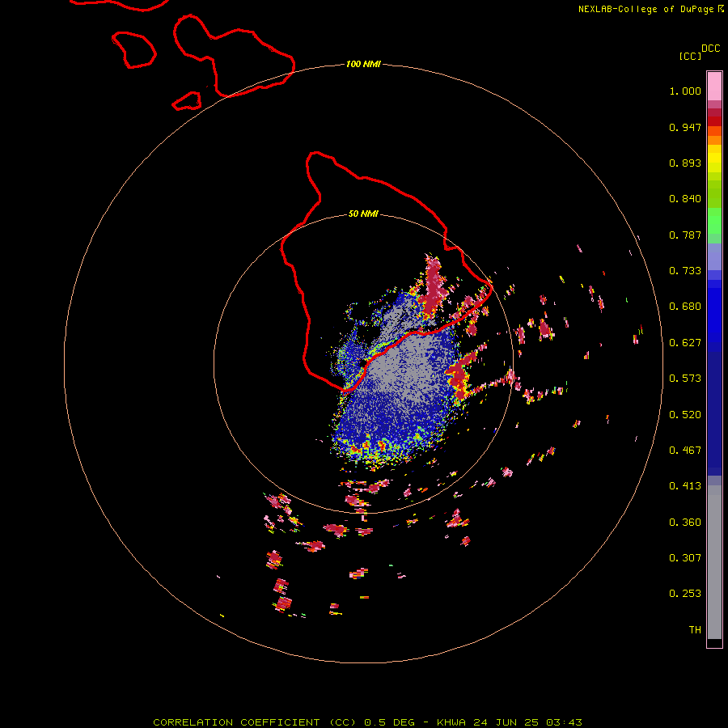Click the 50 NMI range ring label
The image size is (728, 728).
(x=363, y=214)
